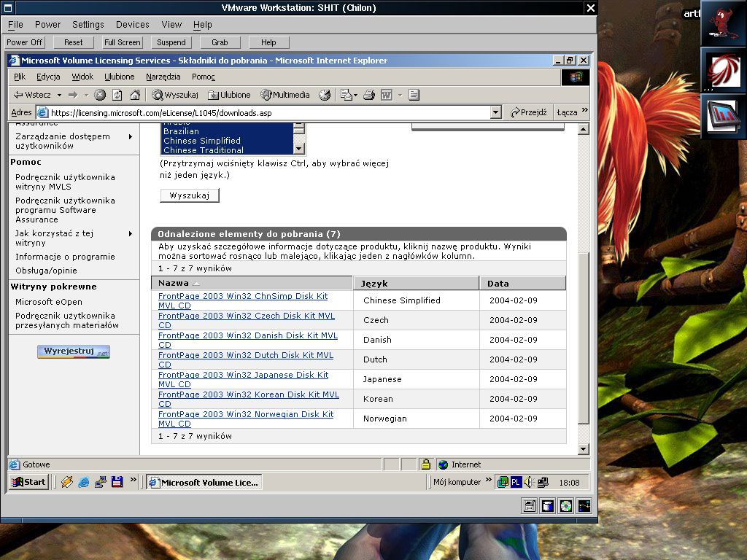Expand 'Jak korzystać z tej witryny' submenu
Image resolution: width=747 pixels, height=560 pixels.
point(131,233)
